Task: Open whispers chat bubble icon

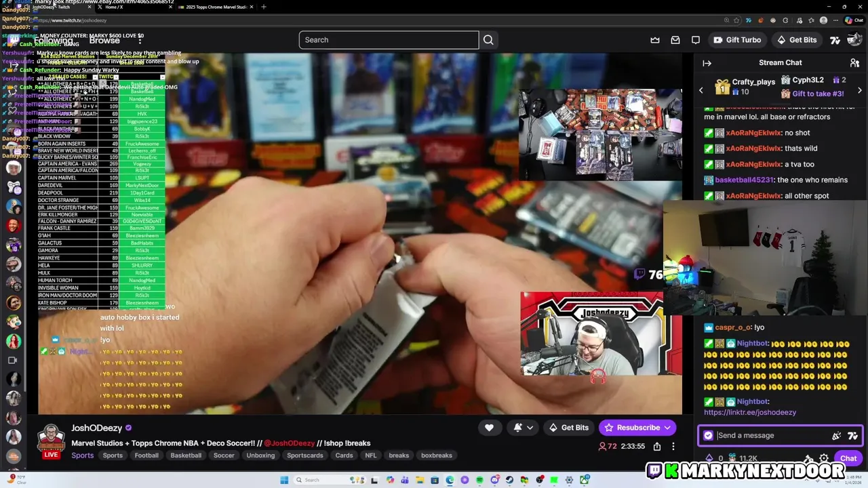Action: point(696,40)
